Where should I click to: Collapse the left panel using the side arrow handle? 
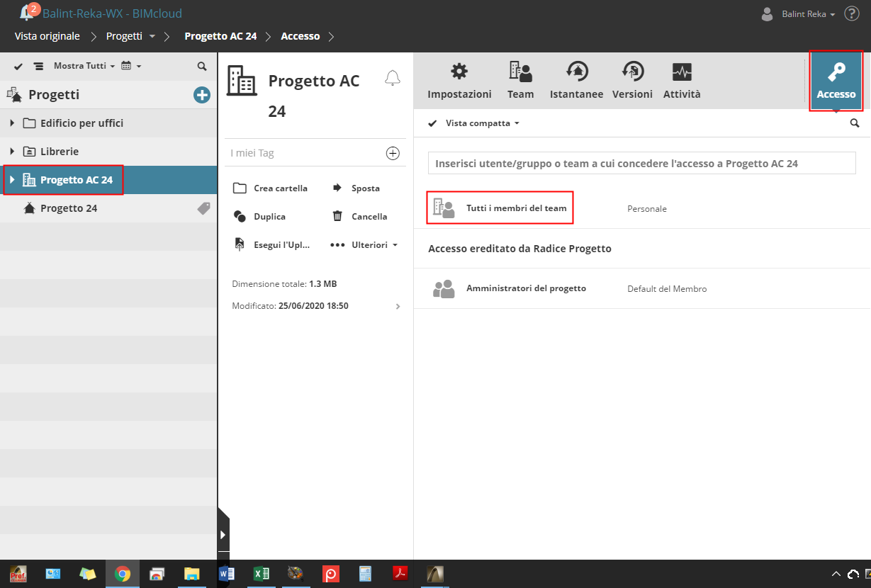pyautogui.click(x=223, y=534)
